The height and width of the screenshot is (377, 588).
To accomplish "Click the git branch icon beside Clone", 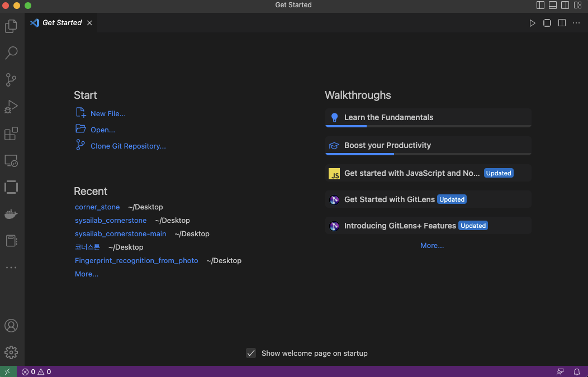I will click(x=80, y=145).
